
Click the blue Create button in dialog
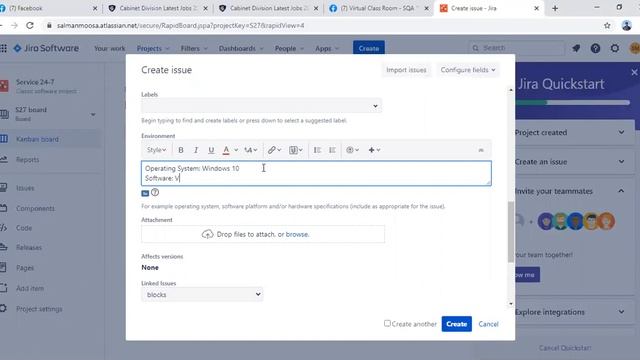click(x=456, y=324)
